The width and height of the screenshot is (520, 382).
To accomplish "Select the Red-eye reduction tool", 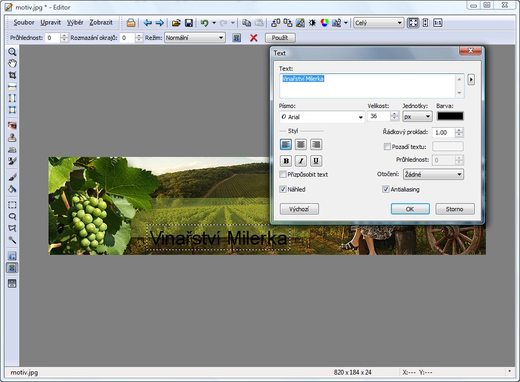I will pos(12,126).
